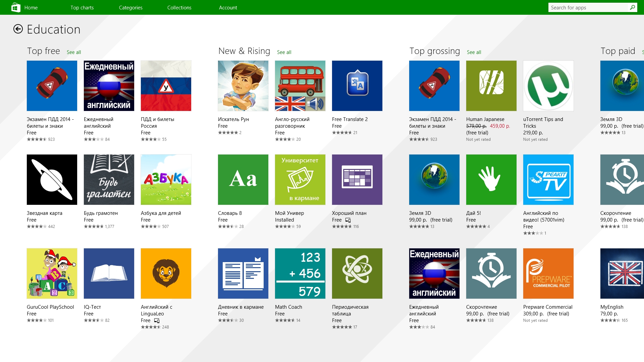Open the Будь грамотен chalkboard icon
This screenshot has width=644, height=362.
pos(109,180)
